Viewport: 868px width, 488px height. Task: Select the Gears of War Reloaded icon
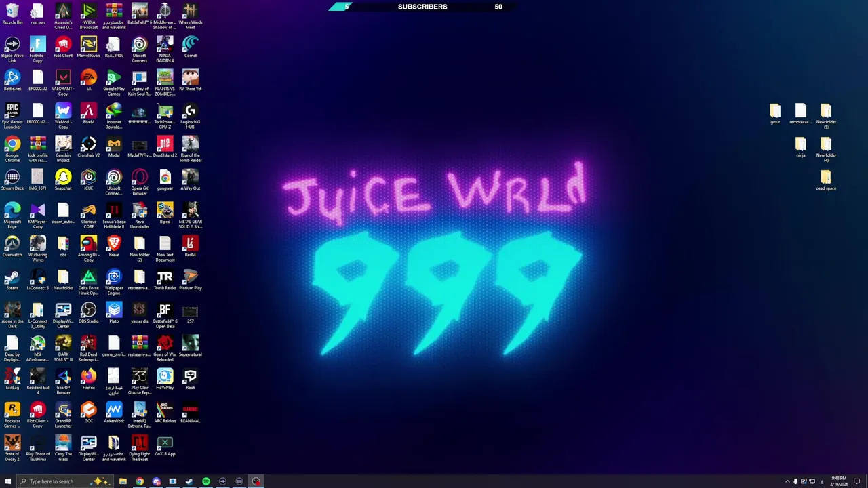tap(165, 348)
